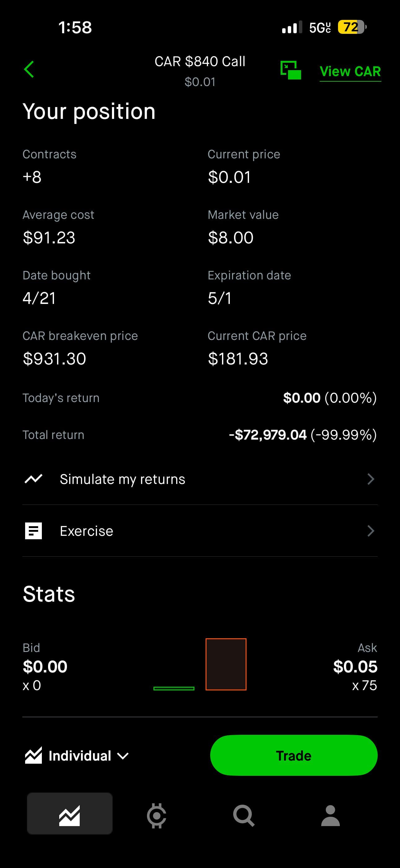Viewport: 400px width, 868px height.
Task: Go to the investing home tab
Action: [70, 816]
